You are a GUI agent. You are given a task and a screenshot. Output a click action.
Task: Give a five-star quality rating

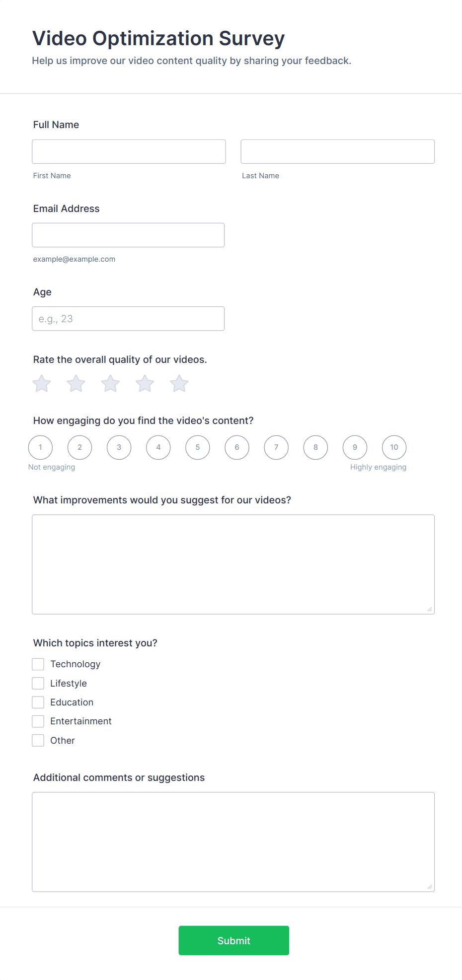click(x=179, y=383)
